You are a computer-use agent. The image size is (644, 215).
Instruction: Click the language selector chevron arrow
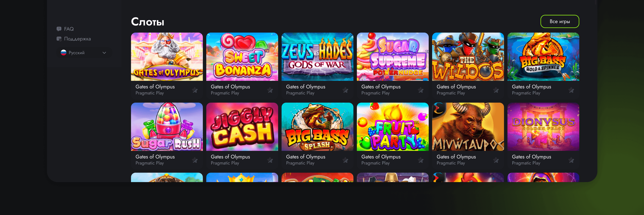[104, 53]
